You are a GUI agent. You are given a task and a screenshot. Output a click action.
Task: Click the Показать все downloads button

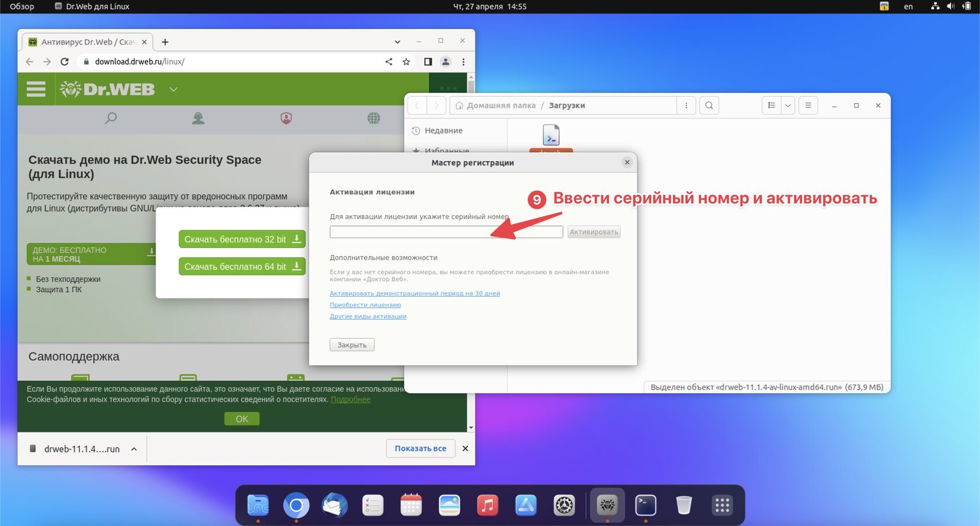pyautogui.click(x=421, y=448)
